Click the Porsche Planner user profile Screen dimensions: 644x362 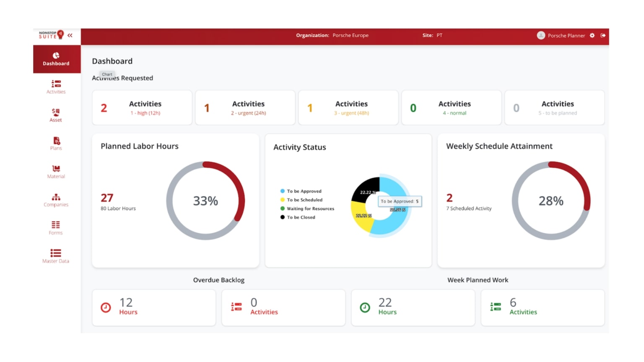561,36
